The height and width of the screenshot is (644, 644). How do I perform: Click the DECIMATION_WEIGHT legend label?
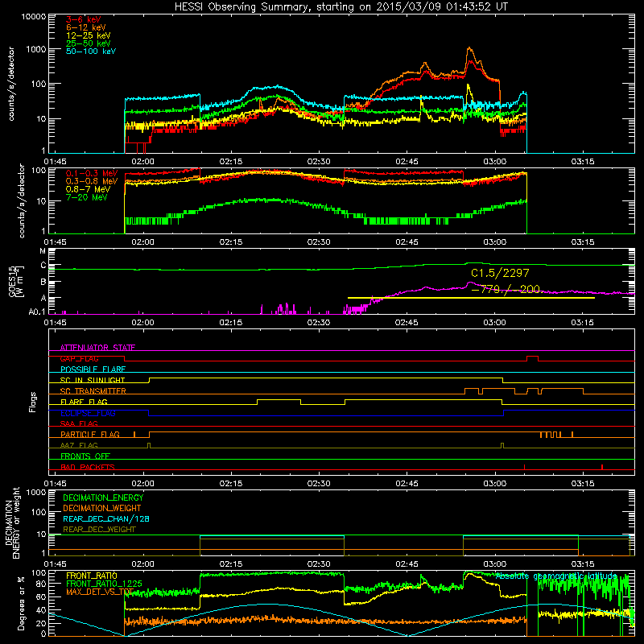pos(102,508)
